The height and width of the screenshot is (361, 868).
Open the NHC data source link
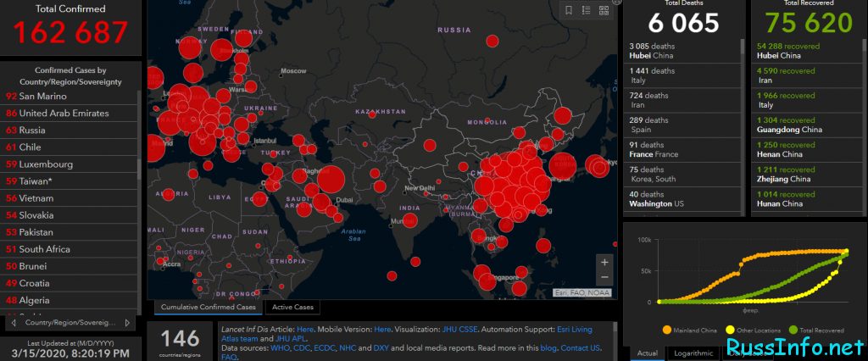point(348,348)
